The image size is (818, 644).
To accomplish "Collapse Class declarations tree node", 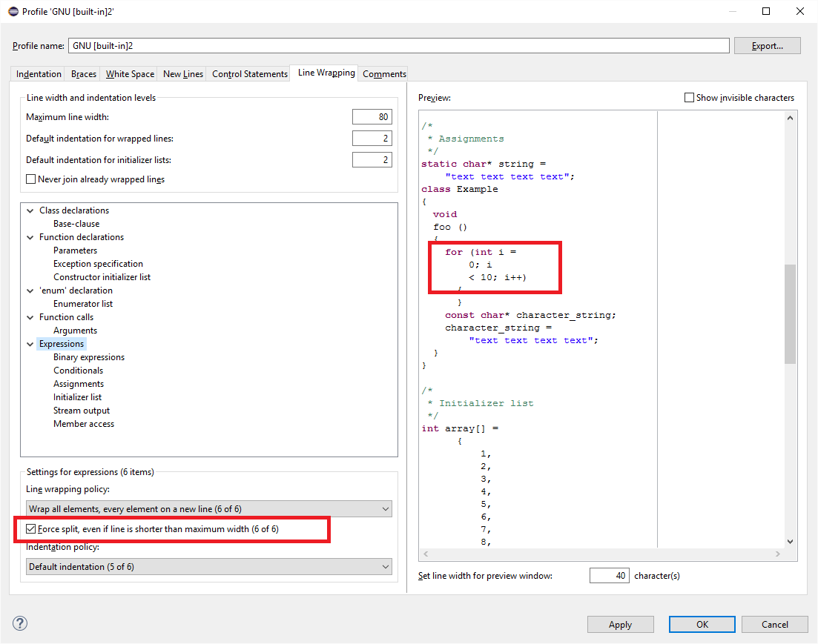I will click(30, 210).
